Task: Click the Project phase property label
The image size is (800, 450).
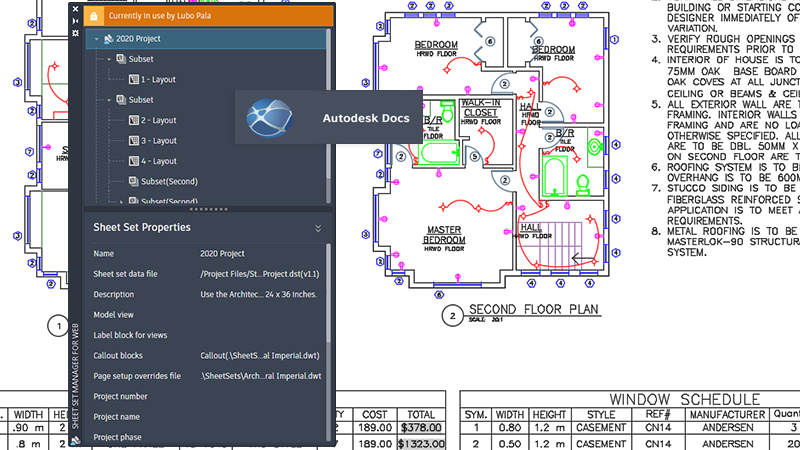Action: point(117,437)
